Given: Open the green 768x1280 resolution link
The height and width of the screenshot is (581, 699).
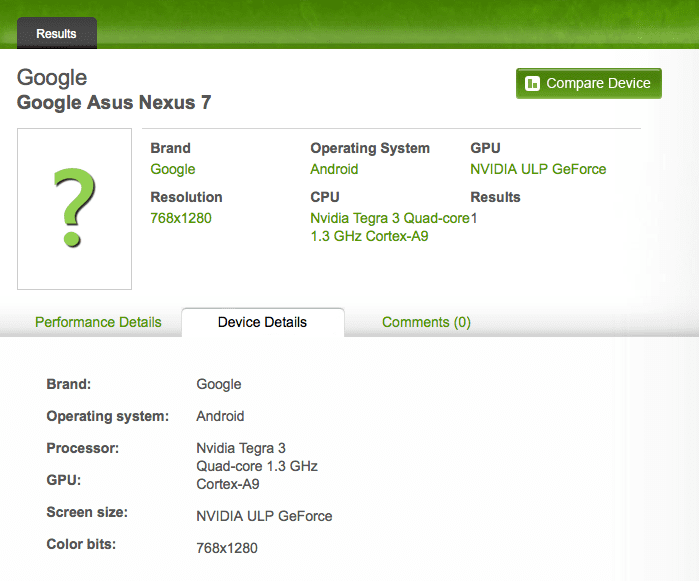Looking at the screenshot, I should point(181,218).
